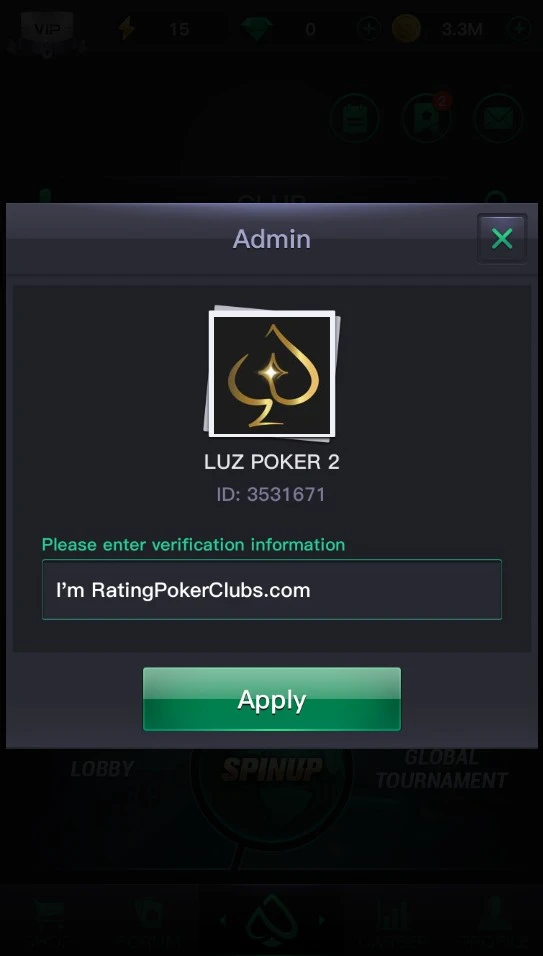Viewport: 543px width, 956px height.
Task: Add coins using plus beside 3.3M
Action: 519,28
